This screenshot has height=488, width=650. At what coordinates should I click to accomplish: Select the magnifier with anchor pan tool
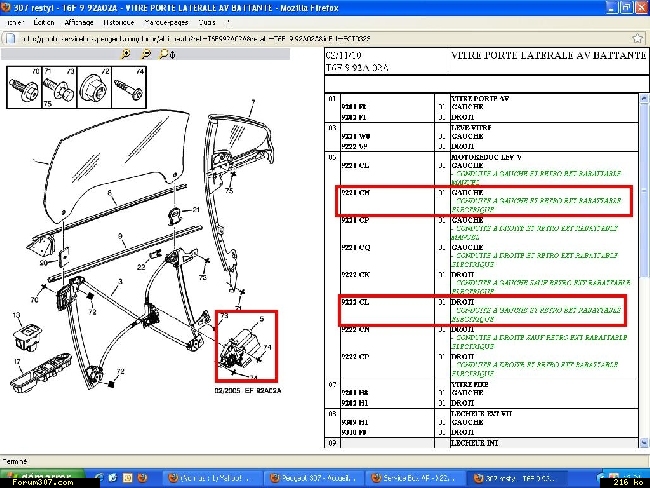(x=167, y=54)
